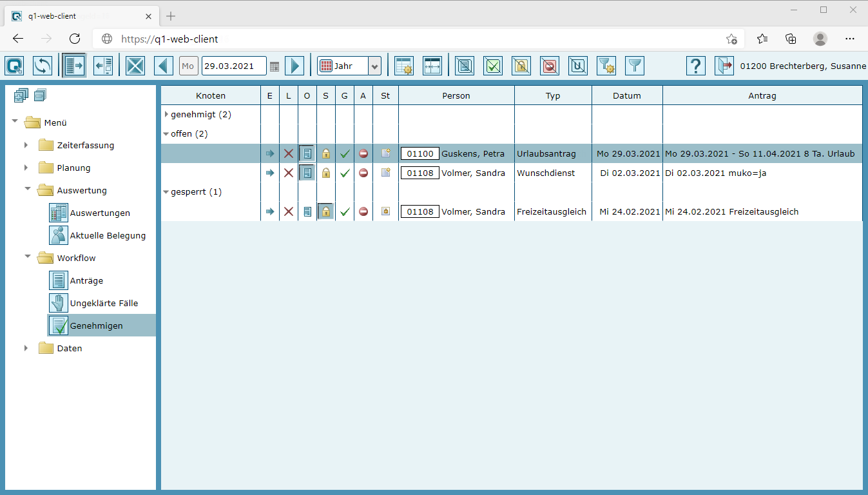Toggle the lock for Freizeitausgleich request row

point(326,211)
